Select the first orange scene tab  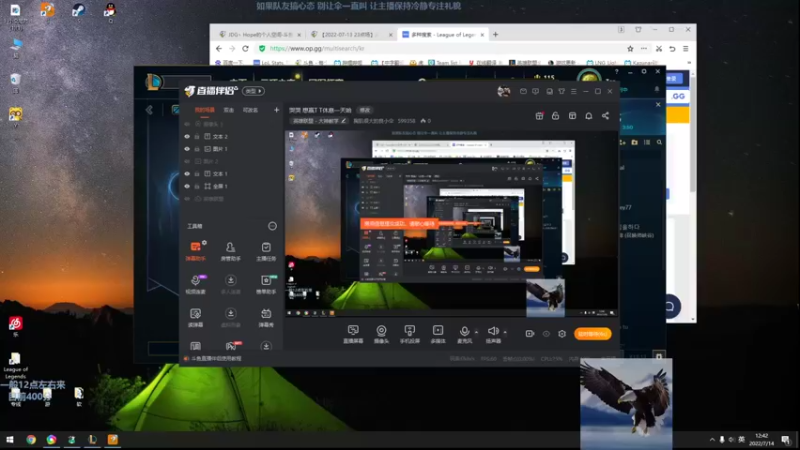(205, 110)
